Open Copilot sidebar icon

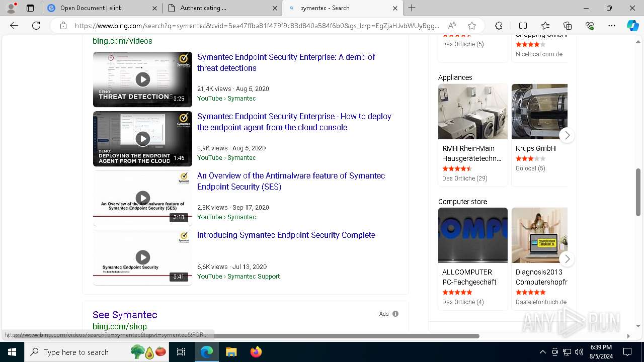pos(632,26)
